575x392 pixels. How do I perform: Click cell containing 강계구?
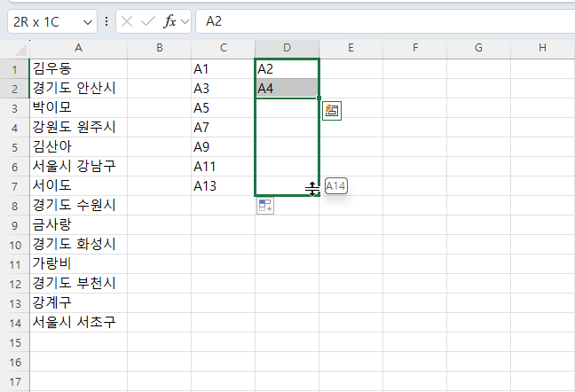click(78, 303)
